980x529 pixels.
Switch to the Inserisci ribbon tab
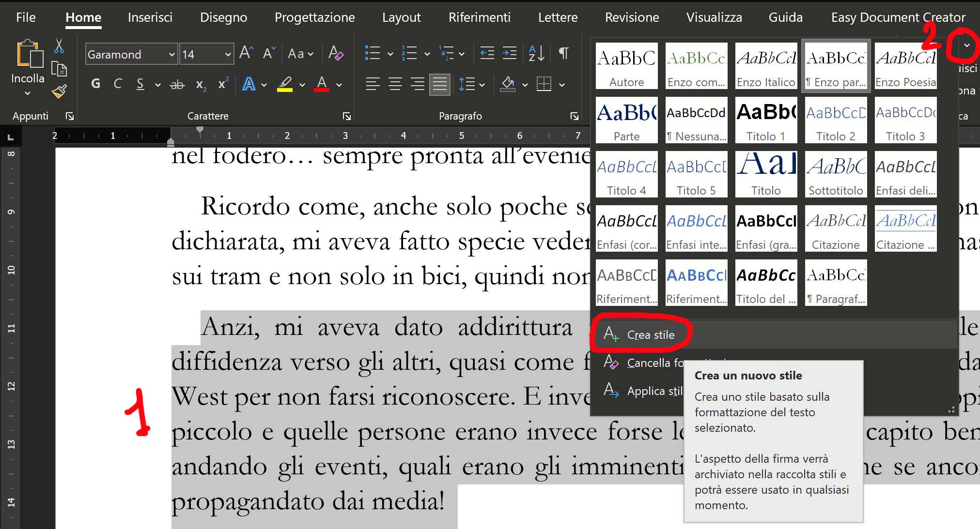[x=150, y=17]
